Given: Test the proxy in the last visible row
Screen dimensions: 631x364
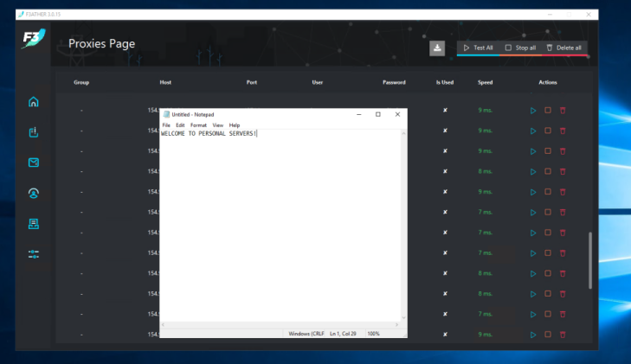Looking at the screenshot, I should coord(533,335).
